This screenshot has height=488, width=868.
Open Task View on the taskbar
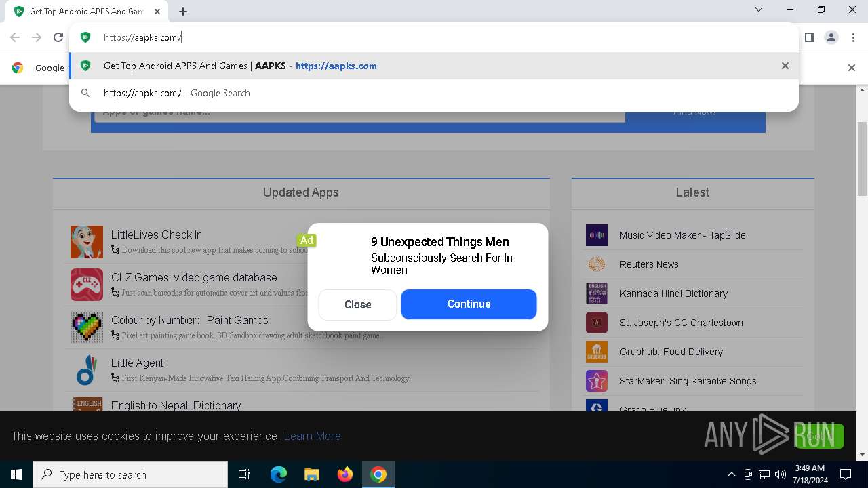pyautogui.click(x=244, y=474)
